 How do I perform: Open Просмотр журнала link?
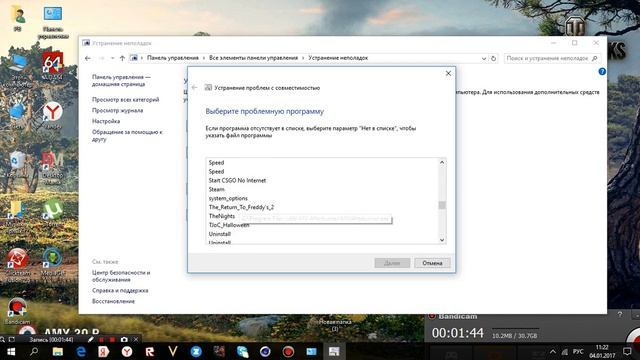pos(117,110)
